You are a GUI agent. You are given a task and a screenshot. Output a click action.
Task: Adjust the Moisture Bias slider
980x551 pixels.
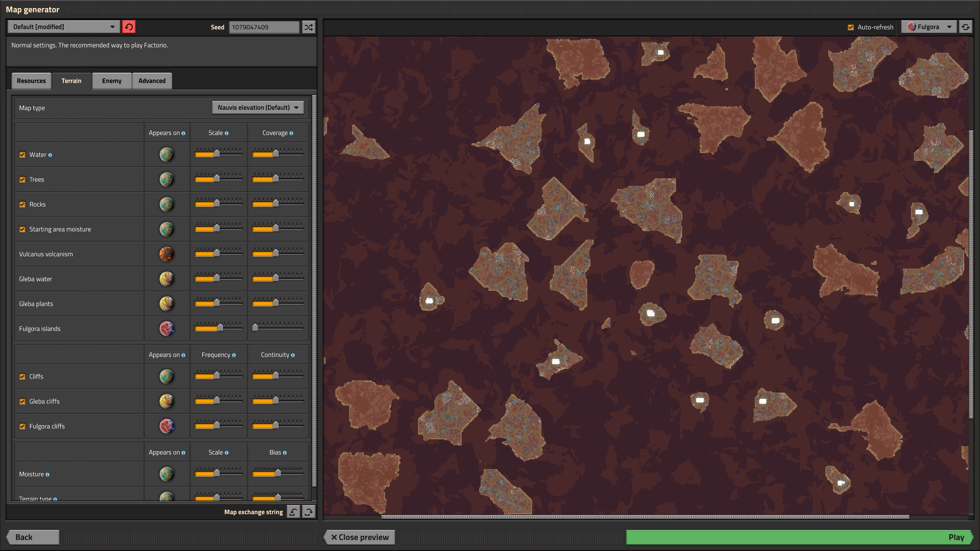(278, 473)
